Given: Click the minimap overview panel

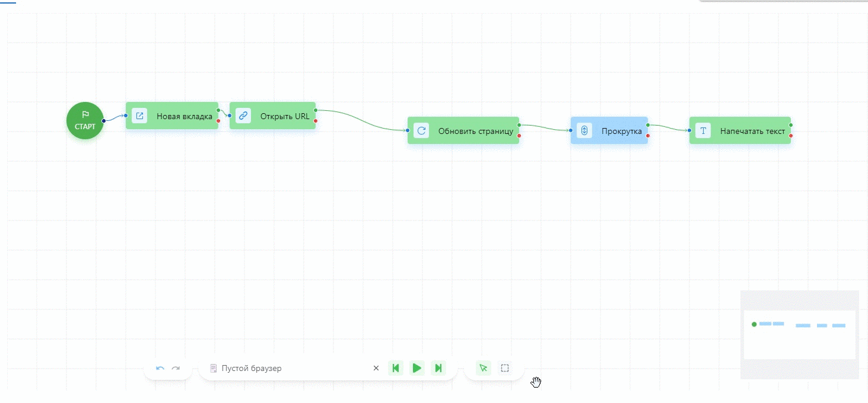Looking at the screenshot, I should click(x=799, y=334).
